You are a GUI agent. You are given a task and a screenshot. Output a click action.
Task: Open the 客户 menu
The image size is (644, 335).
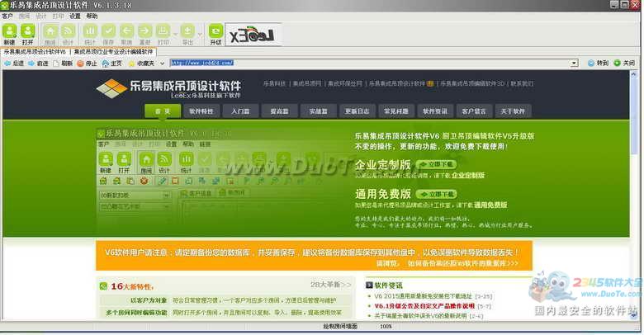tap(7, 16)
